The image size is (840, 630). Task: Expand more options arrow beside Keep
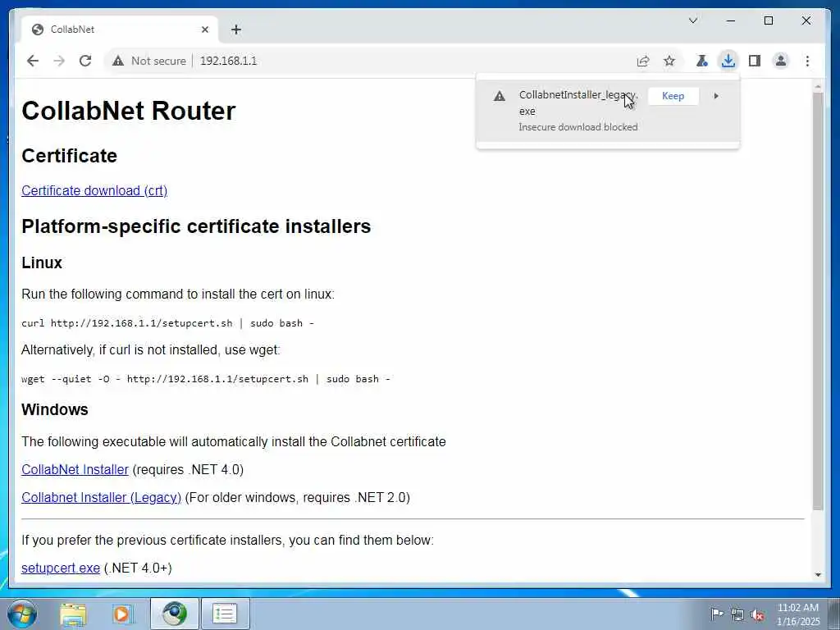(x=716, y=96)
